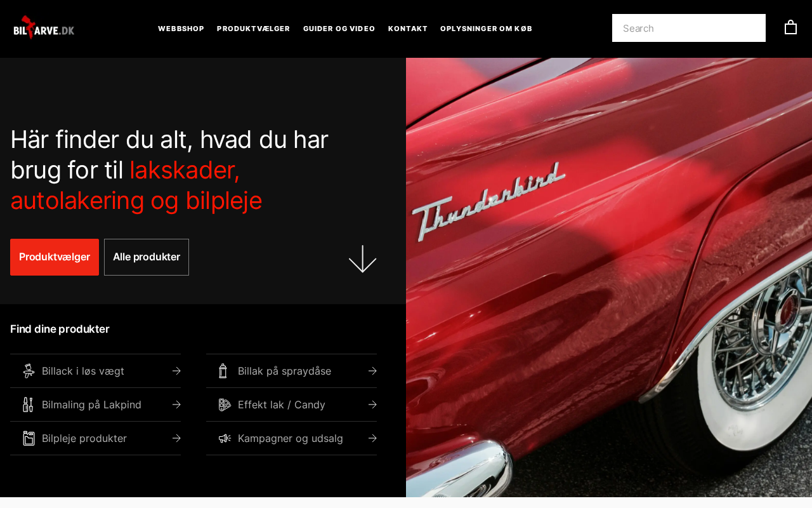
Task: Click the bottle icon for Bilpleje produkter
Action: pos(29,438)
